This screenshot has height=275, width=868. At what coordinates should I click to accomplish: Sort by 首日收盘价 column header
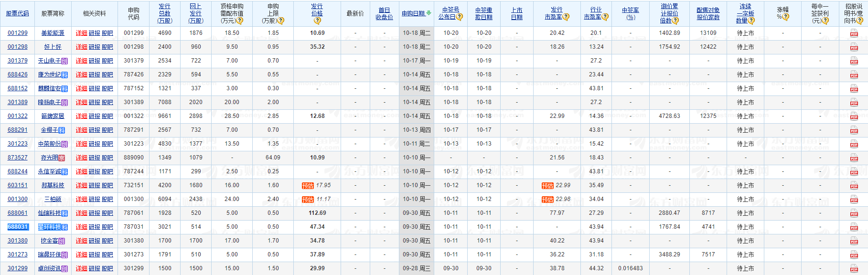(384, 13)
